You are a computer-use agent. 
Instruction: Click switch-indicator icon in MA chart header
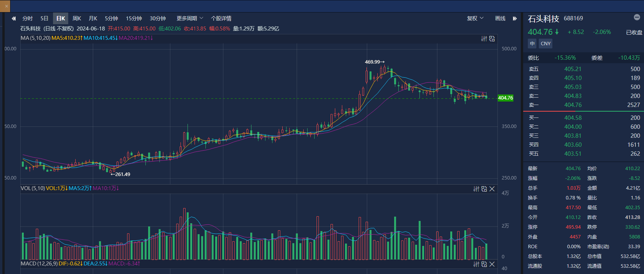492,39
